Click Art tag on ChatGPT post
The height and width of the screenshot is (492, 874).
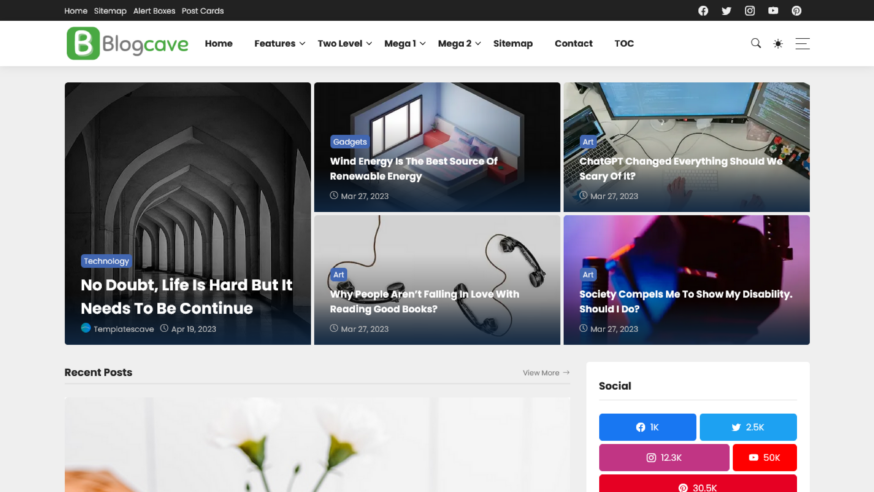[x=588, y=142]
